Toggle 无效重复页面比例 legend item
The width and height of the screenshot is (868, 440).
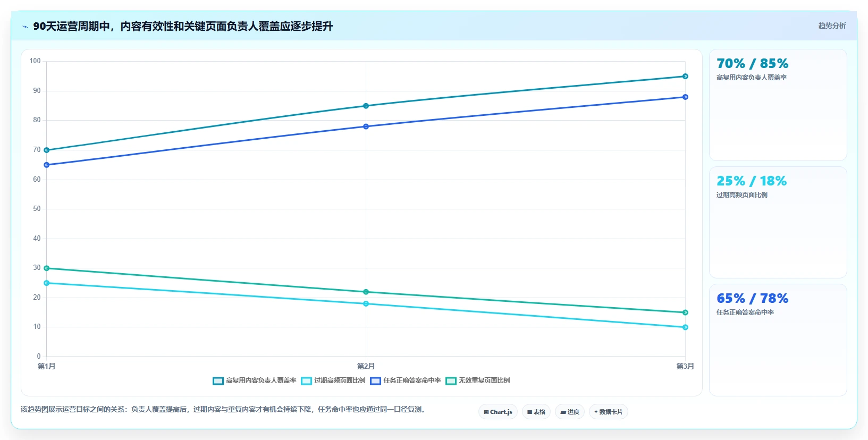pyautogui.click(x=478, y=380)
